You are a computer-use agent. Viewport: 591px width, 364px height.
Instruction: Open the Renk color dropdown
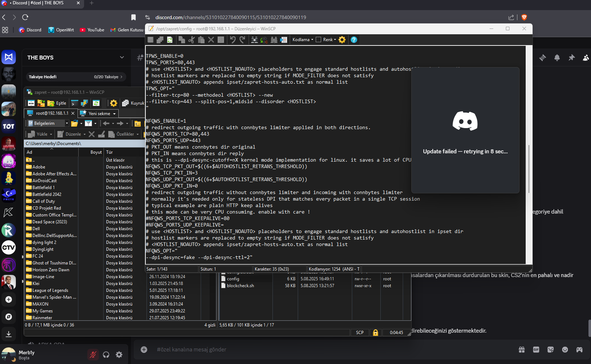pyautogui.click(x=329, y=40)
